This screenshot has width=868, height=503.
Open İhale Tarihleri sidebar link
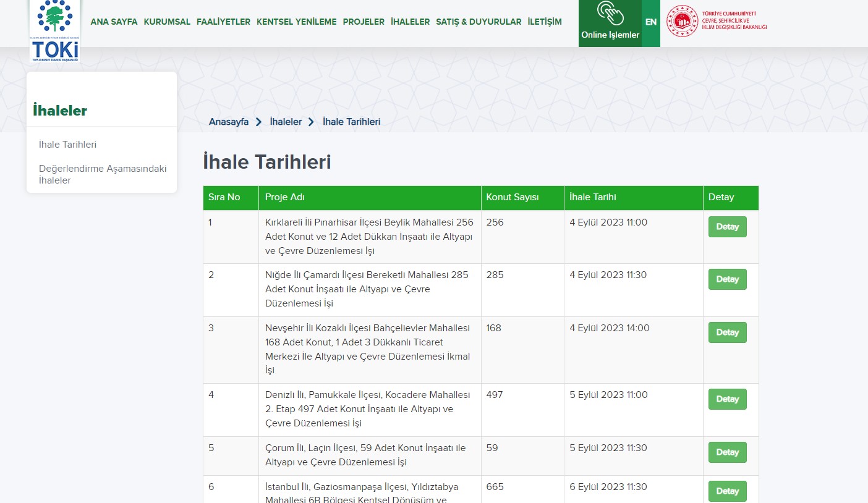(67, 145)
